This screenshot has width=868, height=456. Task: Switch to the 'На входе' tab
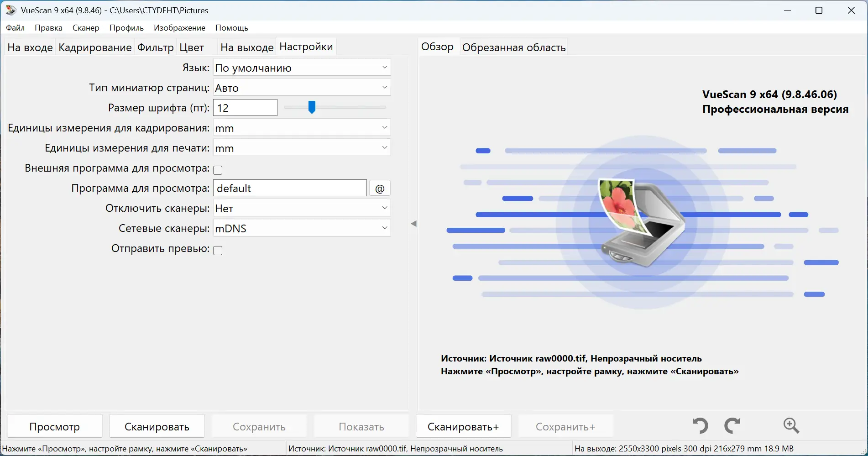coord(30,47)
